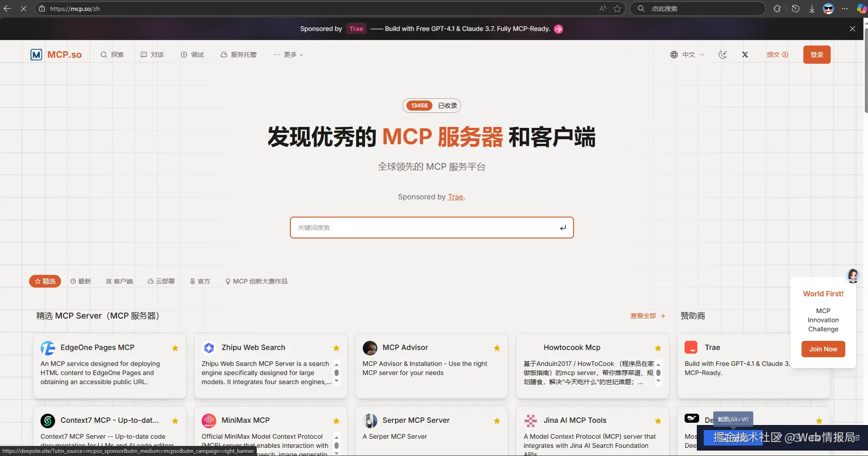The height and width of the screenshot is (456, 868).
Task: Open MCP.so's X (Twitter) page icon
Action: 745,54
